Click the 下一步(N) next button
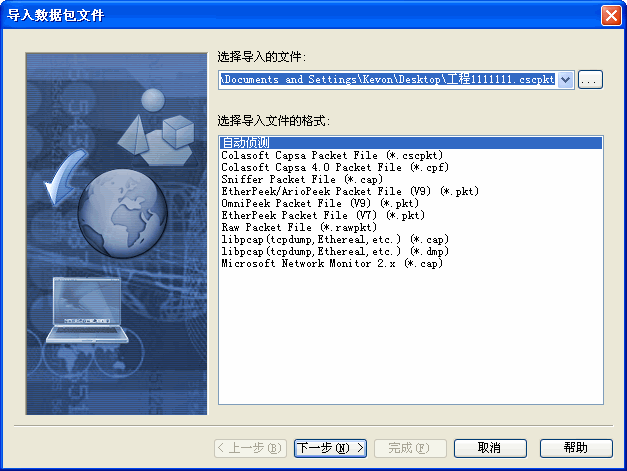 pyautogui.click(x=330, y=448)
